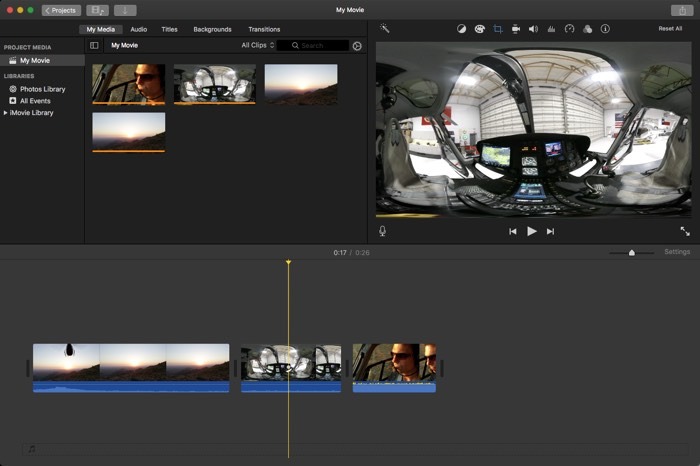Image resolution: width=700 pixels, height=466 pixels.
Task: Open the color balance tool
Action: click(461, 29)
